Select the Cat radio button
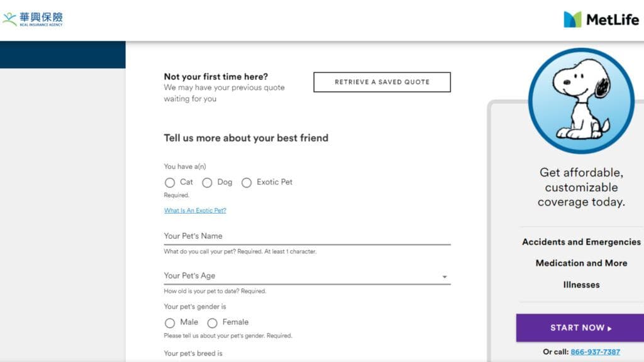644x362 pixels. [x=170, y=182]
